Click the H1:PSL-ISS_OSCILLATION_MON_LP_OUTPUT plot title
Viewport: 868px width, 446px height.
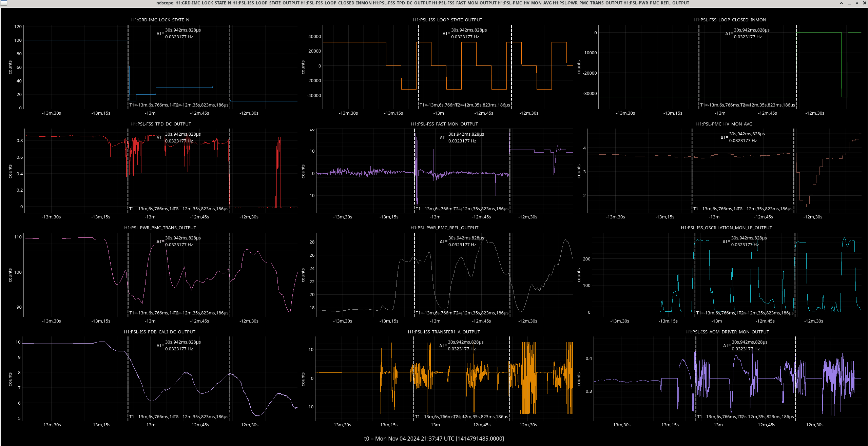click(x=726, y=228)
